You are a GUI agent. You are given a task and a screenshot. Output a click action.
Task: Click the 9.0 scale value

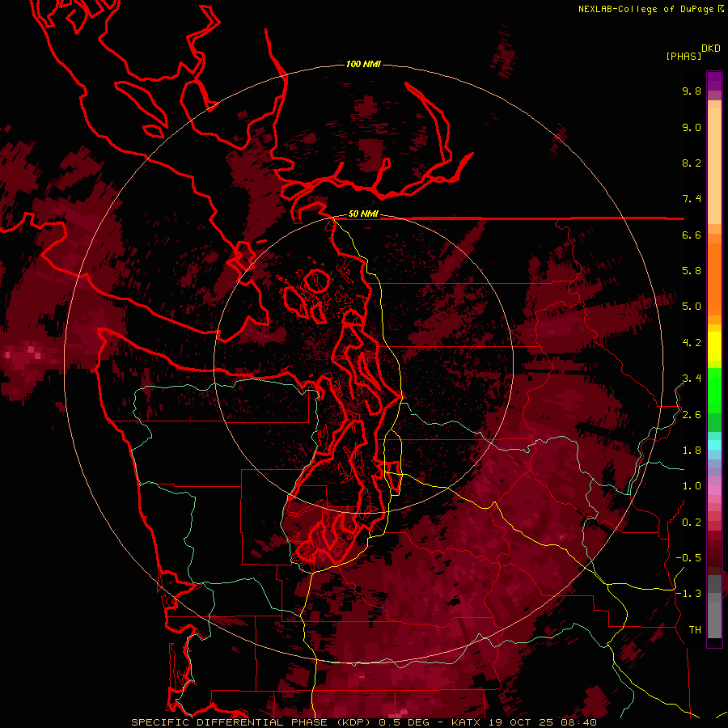point(692,127)
